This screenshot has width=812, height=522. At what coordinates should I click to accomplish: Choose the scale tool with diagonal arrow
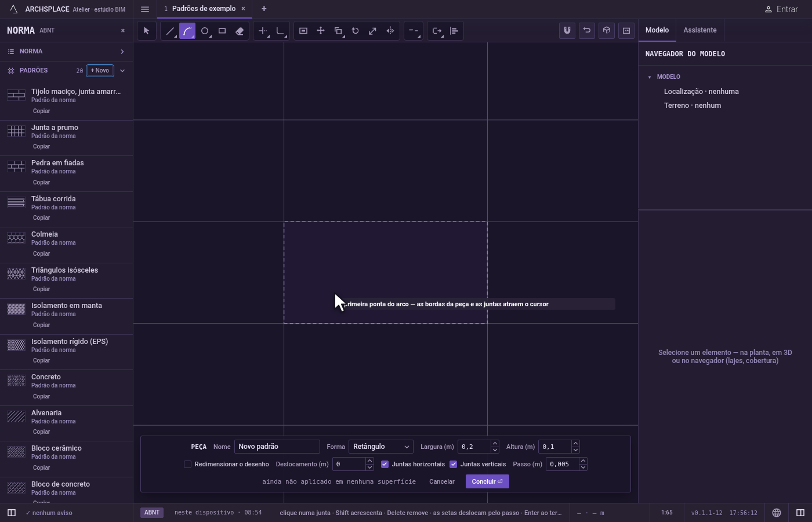(373, 31)
